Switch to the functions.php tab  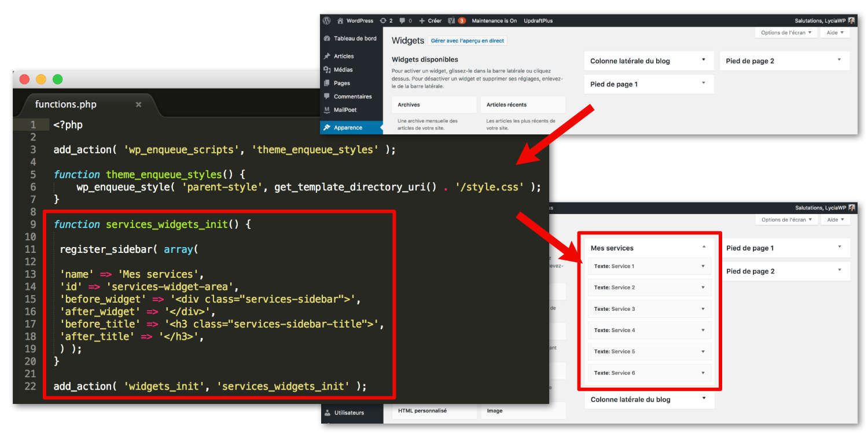[x=66, y=105]
